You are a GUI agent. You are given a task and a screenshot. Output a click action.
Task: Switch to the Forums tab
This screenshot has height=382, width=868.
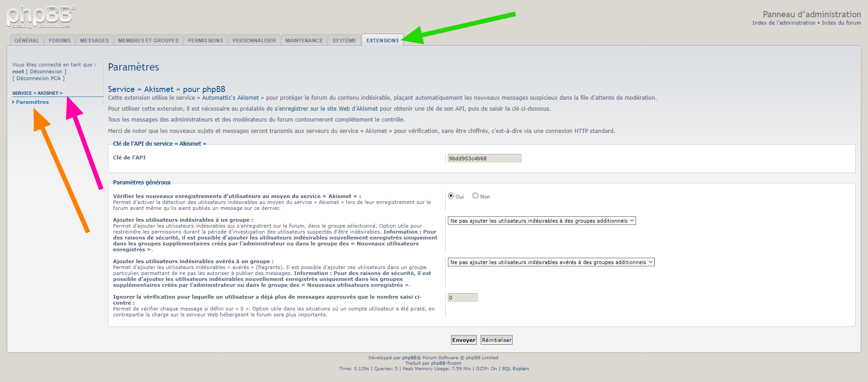[x=60, y=41]
